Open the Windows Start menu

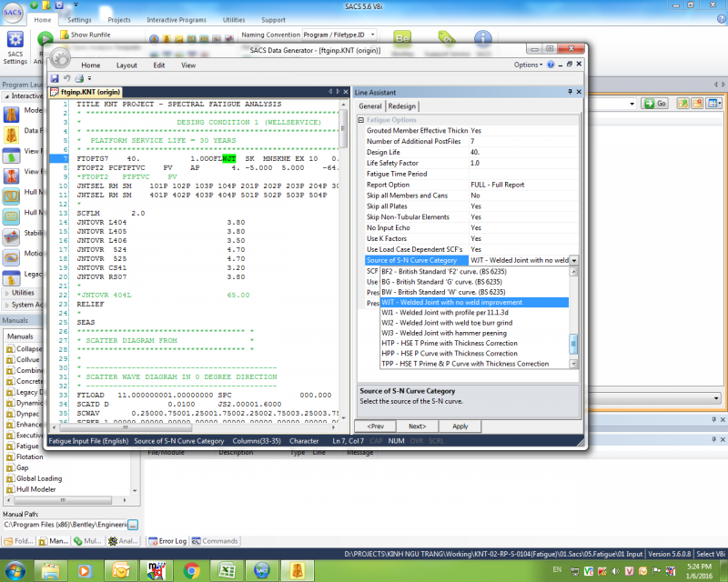[15, 571]
